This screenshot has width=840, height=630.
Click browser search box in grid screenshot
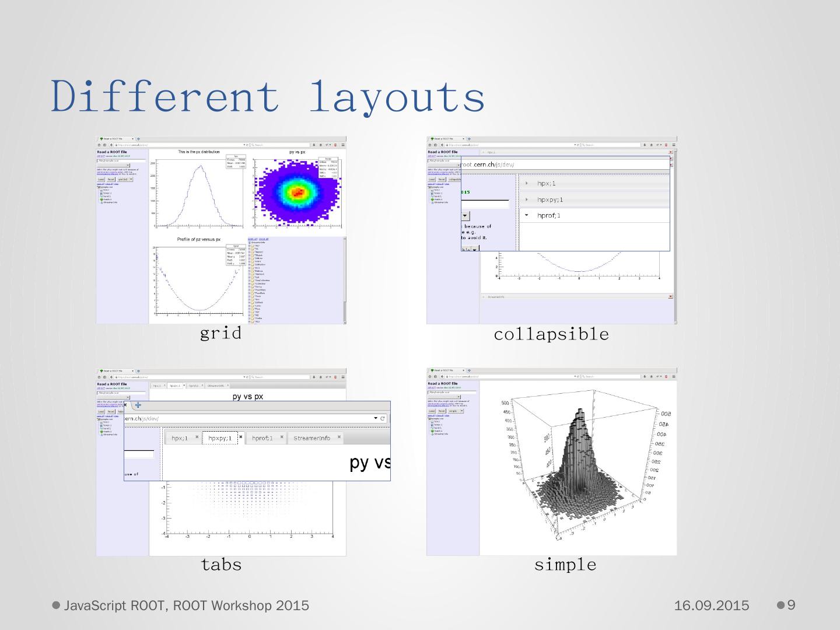tap(279, 145)
